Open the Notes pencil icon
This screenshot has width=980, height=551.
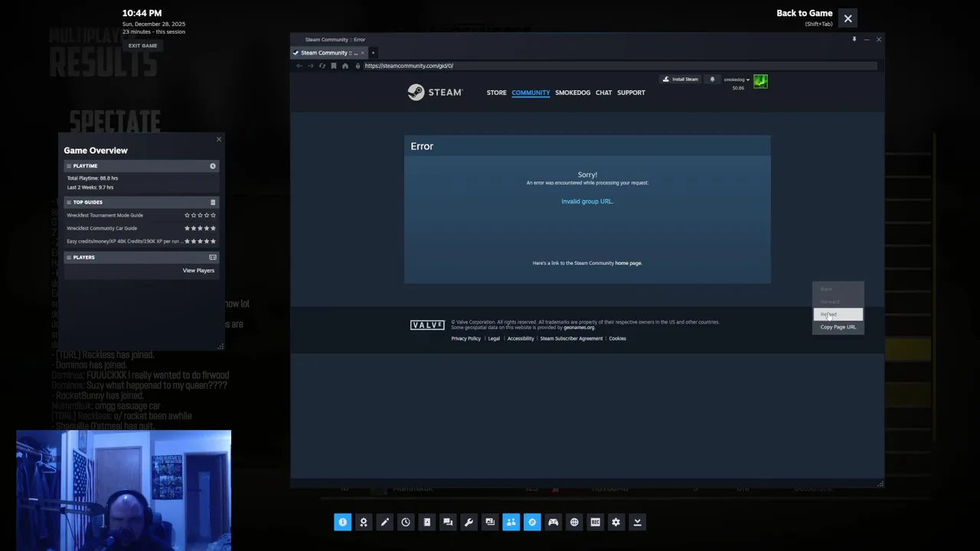[384, 522]
